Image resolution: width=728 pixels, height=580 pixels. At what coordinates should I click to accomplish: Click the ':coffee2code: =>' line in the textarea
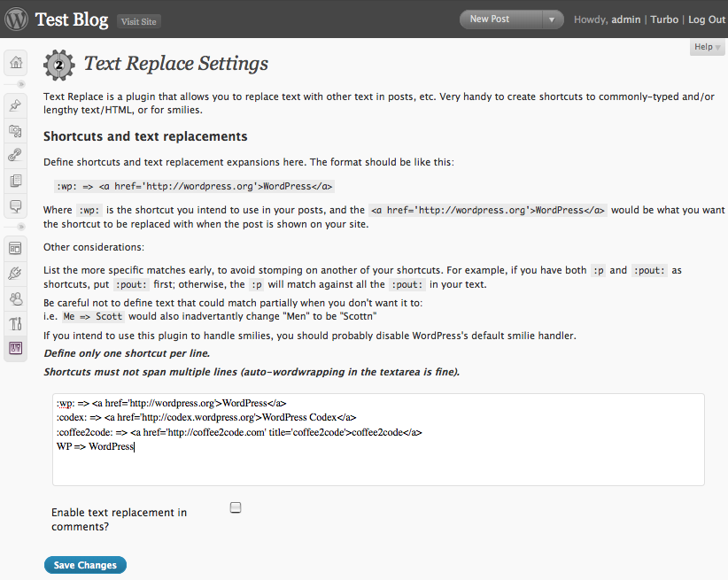pyautogui.click(x=239, y=432)
